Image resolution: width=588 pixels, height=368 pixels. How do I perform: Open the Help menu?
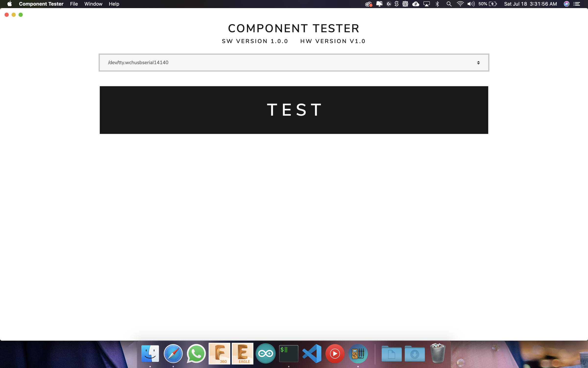click(114, 4)
